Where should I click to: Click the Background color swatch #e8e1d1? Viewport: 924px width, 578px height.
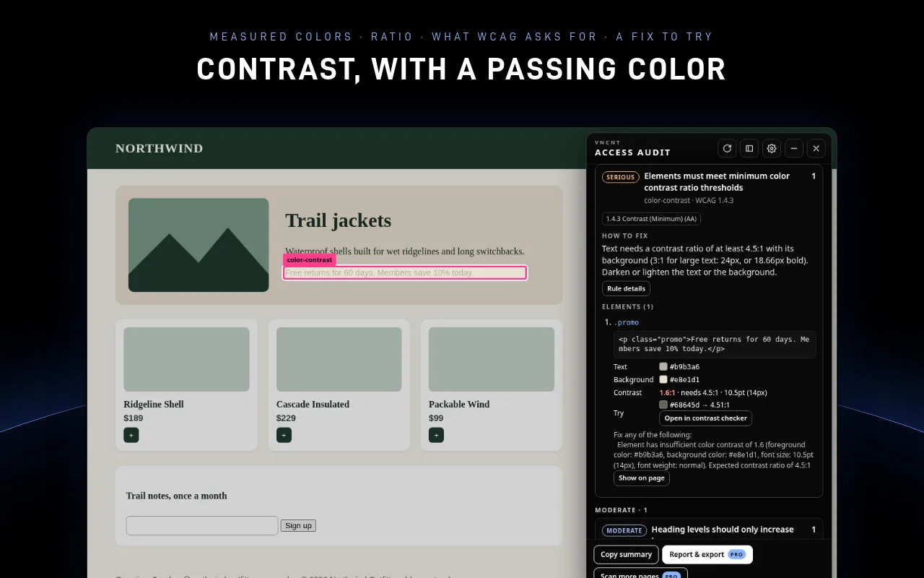(x=663, y=379)
